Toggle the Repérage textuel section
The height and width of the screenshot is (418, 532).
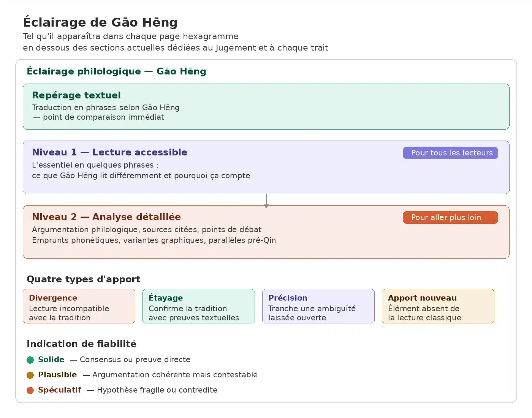[x=76, y=95]
